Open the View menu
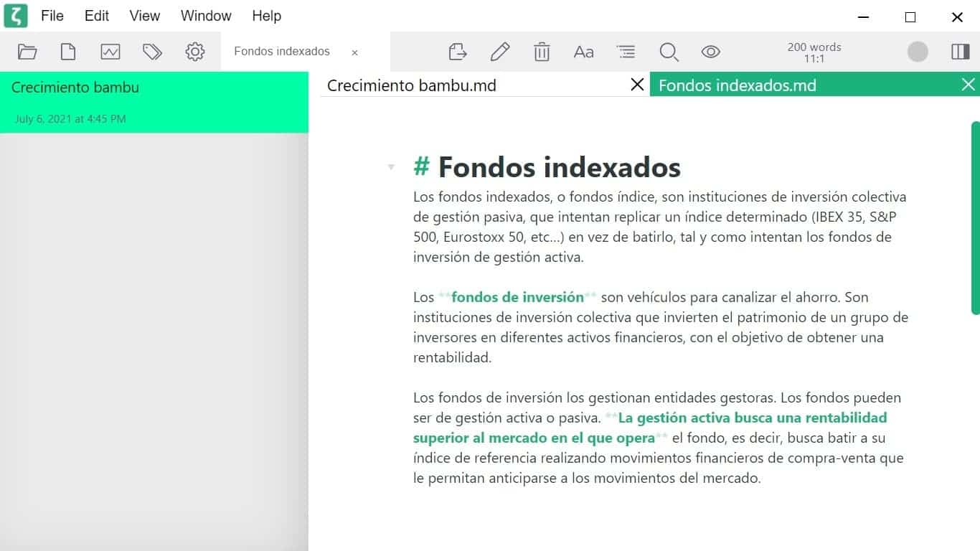980x551 pixels. [145, 16]
